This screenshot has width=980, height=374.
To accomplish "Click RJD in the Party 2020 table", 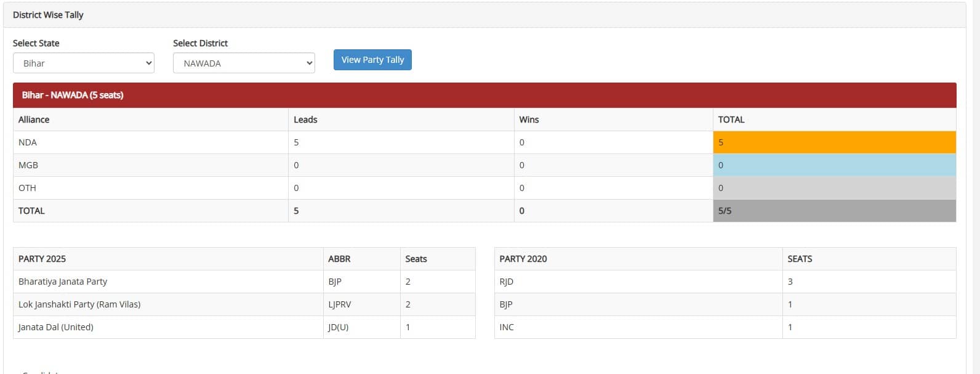I will click(x=507, y=282).
